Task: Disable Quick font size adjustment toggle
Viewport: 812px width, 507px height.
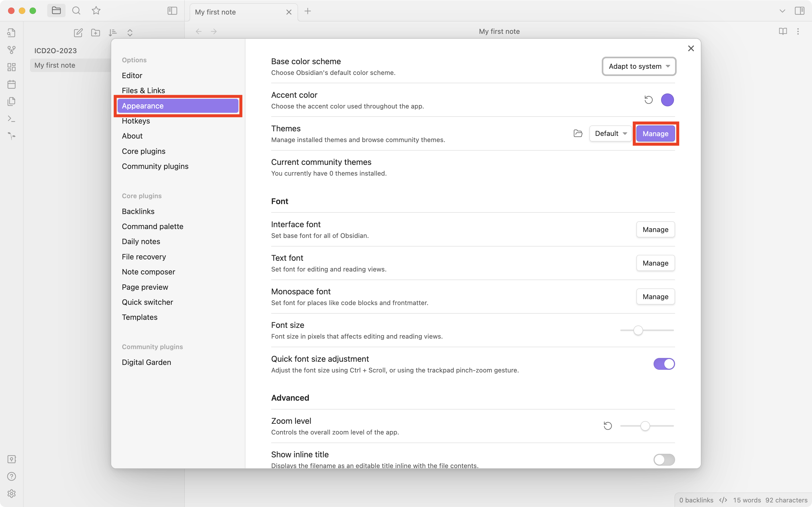Action: click(664, 364)
